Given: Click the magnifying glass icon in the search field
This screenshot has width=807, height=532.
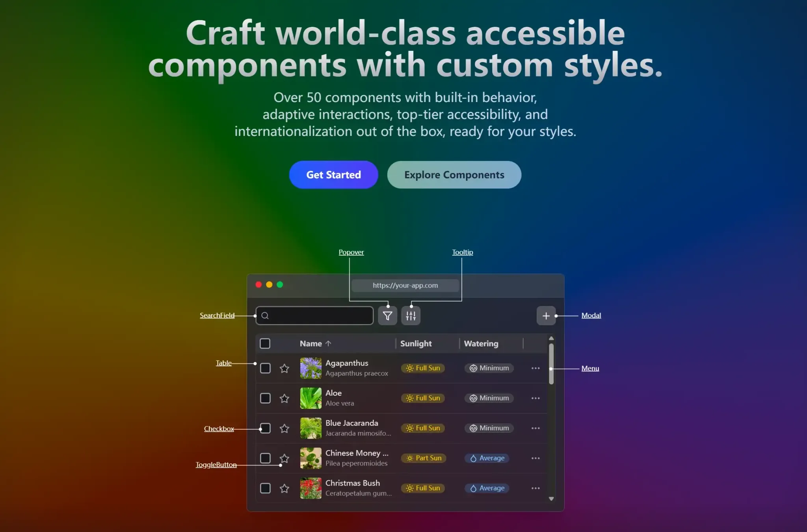Looking at the screenshot, I should click(x=266, y=315).
